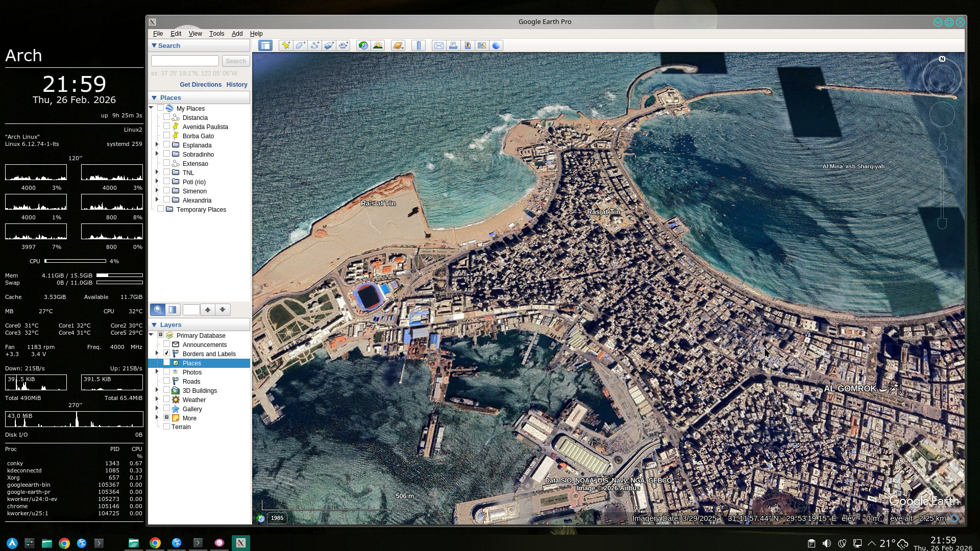
Task: Open the ruler measurement tool
Action: click(419, 45)
